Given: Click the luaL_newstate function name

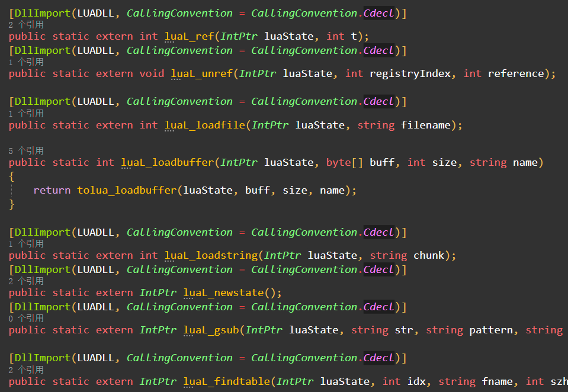Looking at the screenshot, I should point(224,293).
